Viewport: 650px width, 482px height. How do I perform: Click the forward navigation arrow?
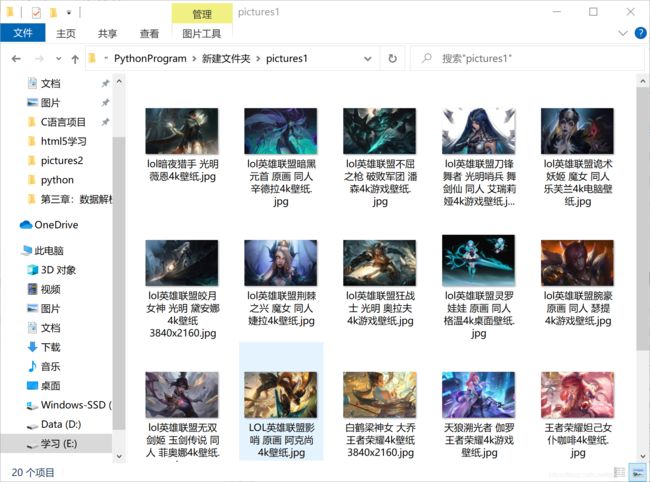click(39, 59)
